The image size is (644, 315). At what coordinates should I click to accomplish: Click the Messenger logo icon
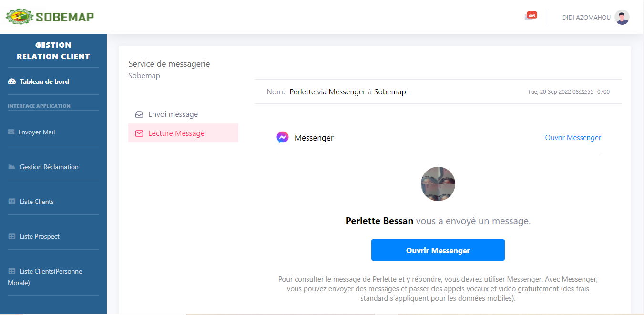pyautogui.click(x=283, y=138)
